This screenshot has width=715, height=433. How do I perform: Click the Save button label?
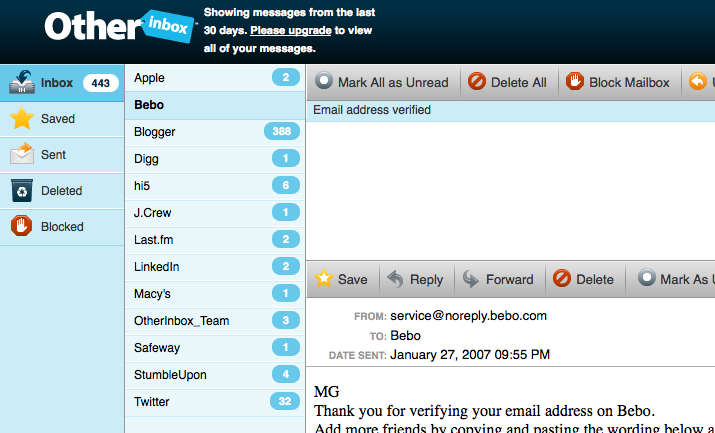352,279
